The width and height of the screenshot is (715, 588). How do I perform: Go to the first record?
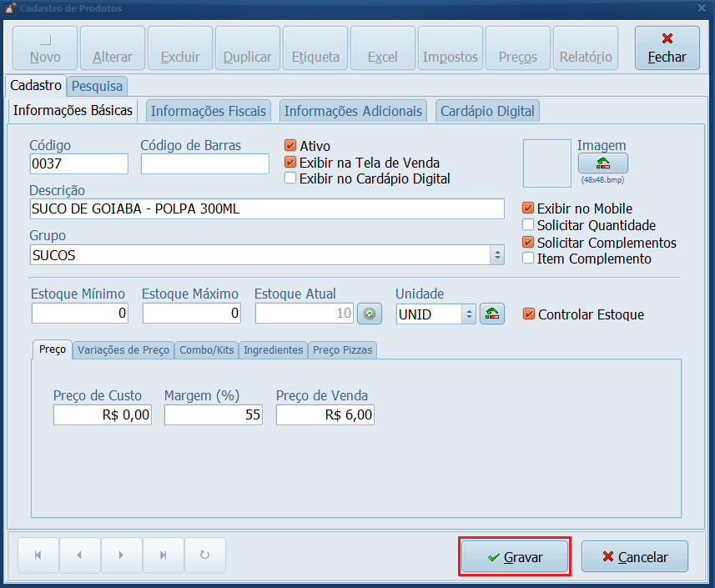38,555
